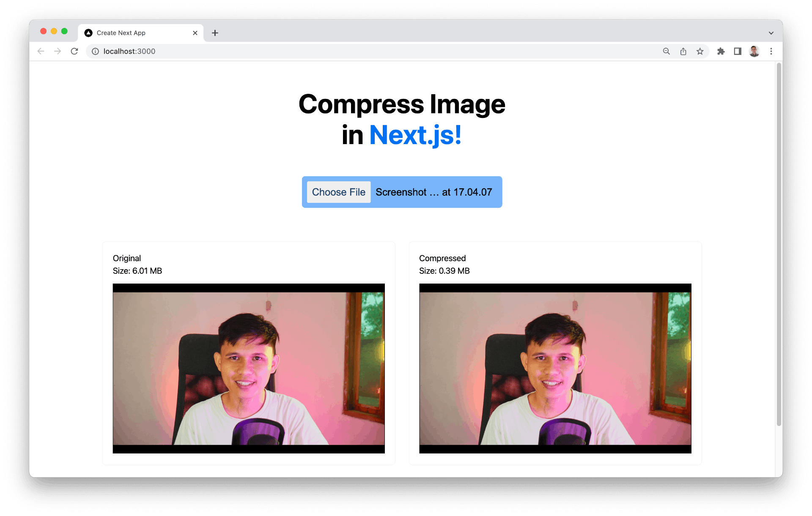Viewport: 812px width, 516px height.
Task: Click the bookmark star in the address bar
Action: click(x=700, y=51)
